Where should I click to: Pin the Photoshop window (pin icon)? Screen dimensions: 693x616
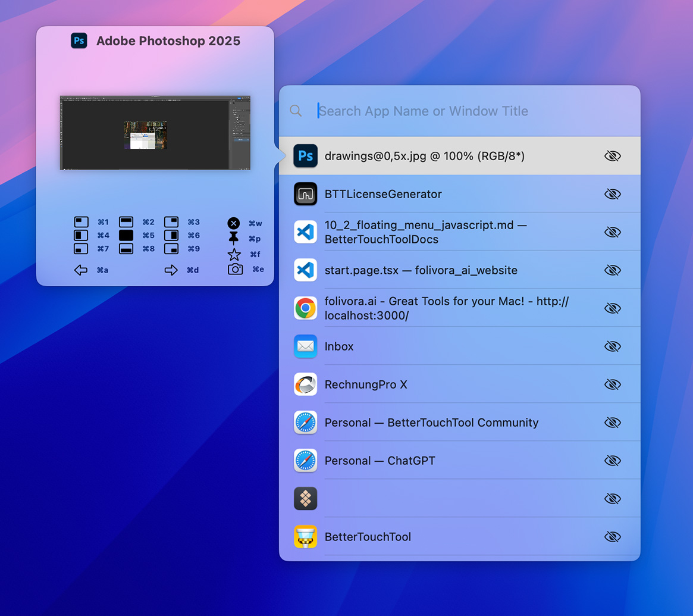pyautogui.click(x=234, y=238)
